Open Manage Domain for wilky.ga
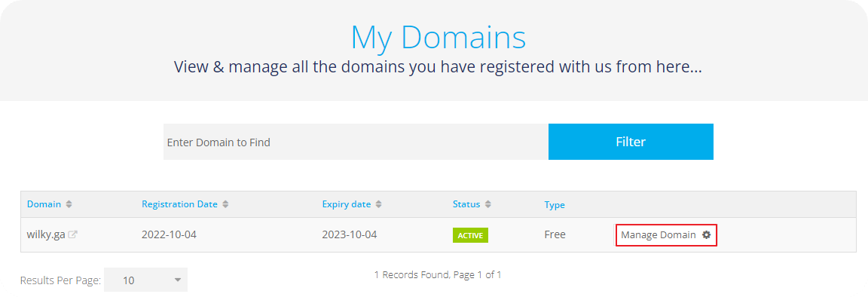Viewport: 868px width, 297px height. (666, 235)
